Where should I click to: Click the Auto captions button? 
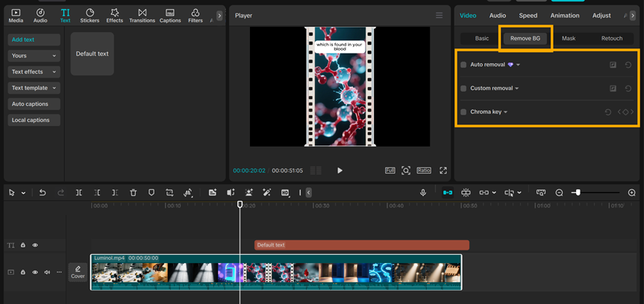point(34,104)
